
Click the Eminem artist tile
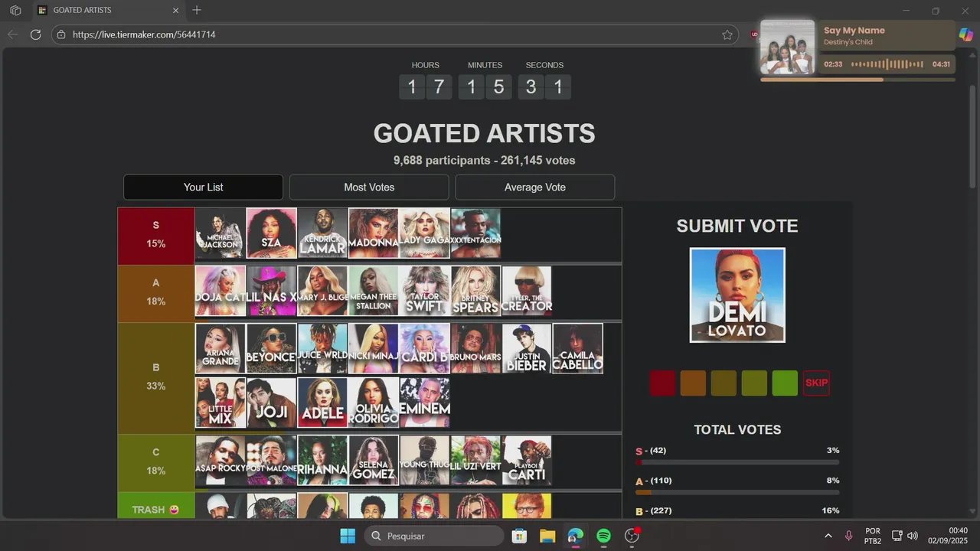click(x=425, y=403)
